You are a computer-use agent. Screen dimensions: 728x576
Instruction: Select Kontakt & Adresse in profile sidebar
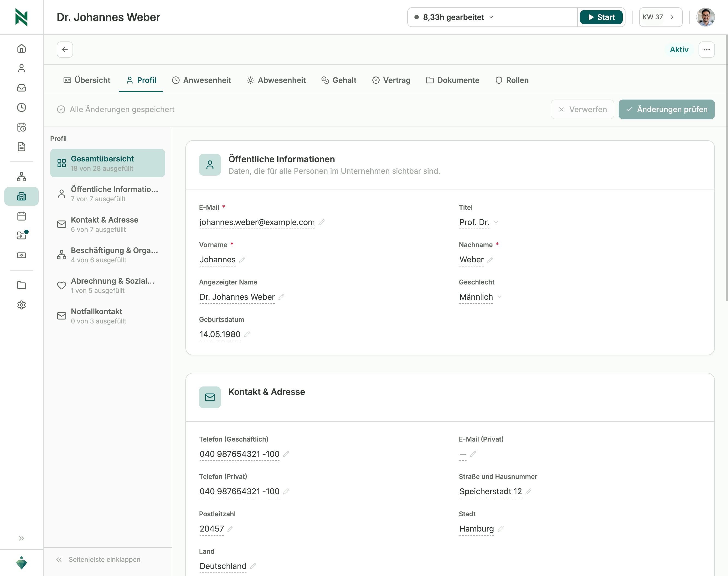coord(108,224)
